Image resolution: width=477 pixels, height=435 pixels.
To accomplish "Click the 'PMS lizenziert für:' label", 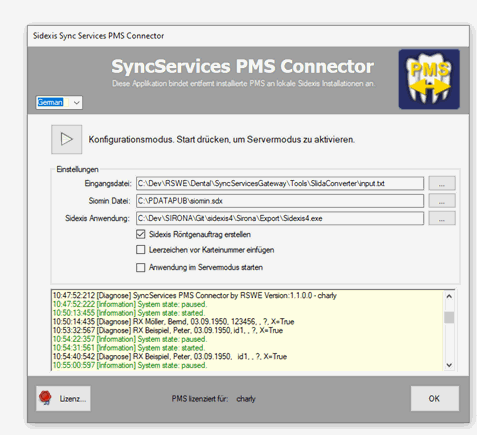I will coord(200,399).
